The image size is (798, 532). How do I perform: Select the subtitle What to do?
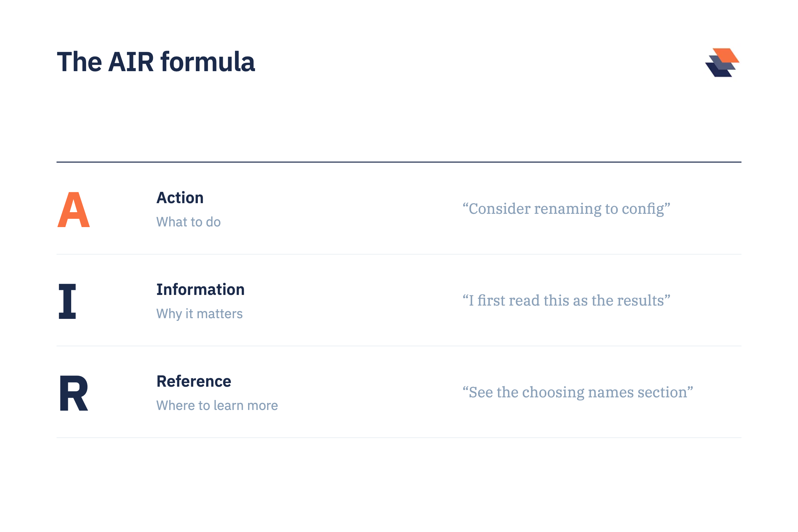[188, 222]
